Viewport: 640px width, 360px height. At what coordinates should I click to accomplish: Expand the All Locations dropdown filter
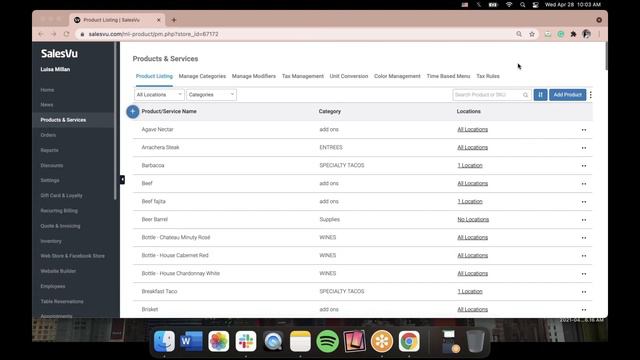[159, 95]
